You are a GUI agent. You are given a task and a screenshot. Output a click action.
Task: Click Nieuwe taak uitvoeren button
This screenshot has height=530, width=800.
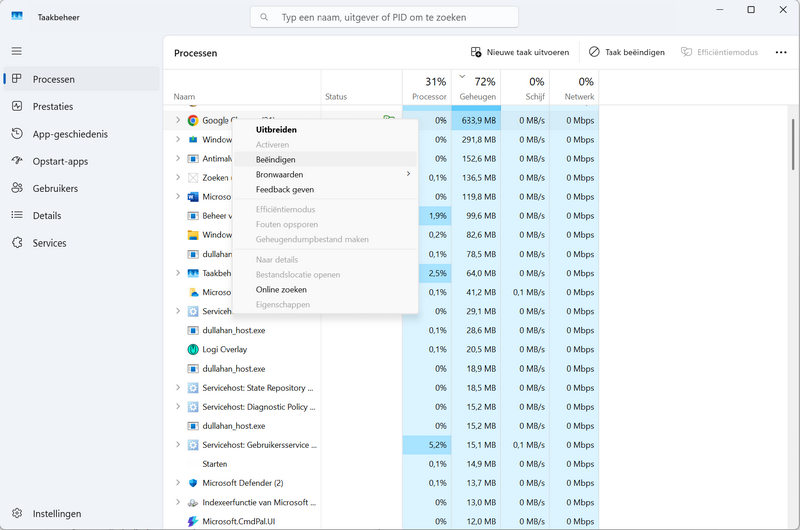pos(520,52)
